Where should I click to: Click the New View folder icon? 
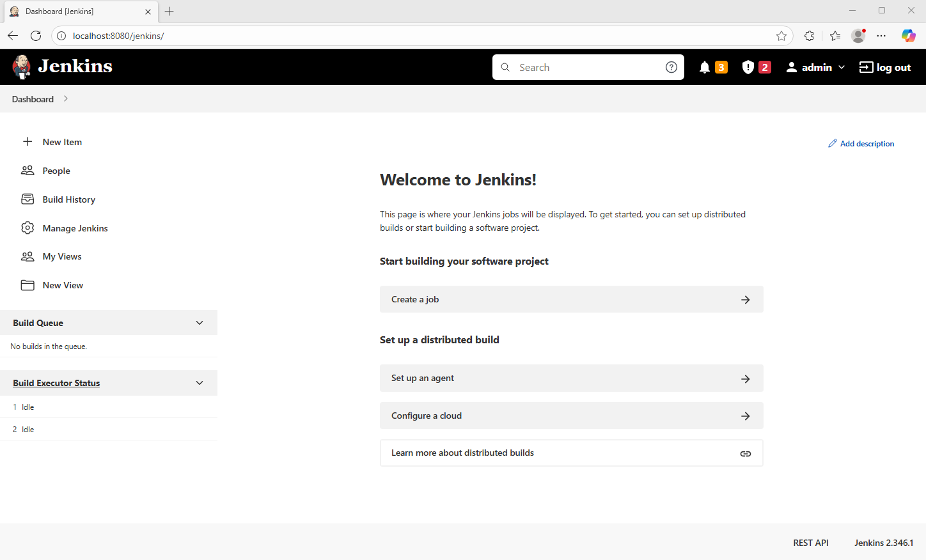pyautogui.click(x=27, y=285)
